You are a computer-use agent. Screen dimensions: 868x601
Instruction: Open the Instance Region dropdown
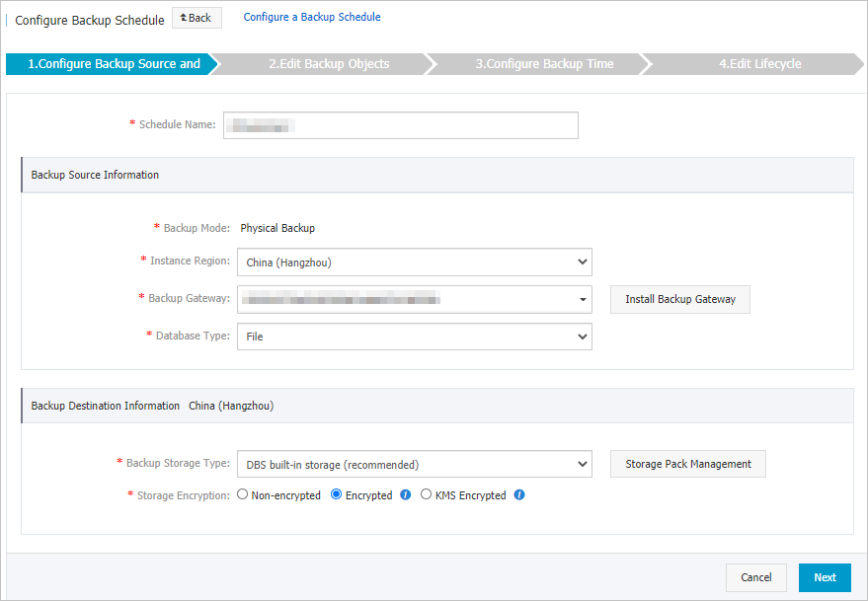415,262
